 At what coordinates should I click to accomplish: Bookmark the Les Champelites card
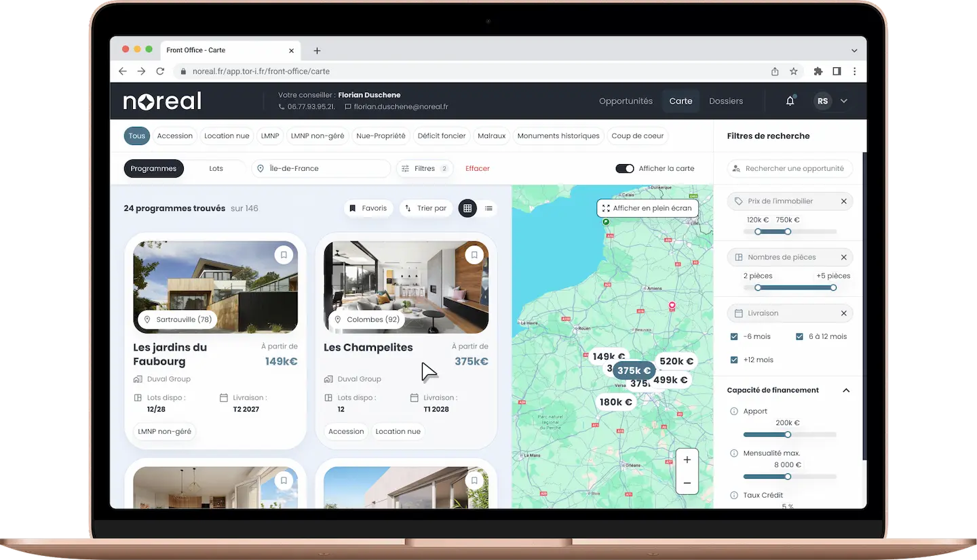point(474,255)
